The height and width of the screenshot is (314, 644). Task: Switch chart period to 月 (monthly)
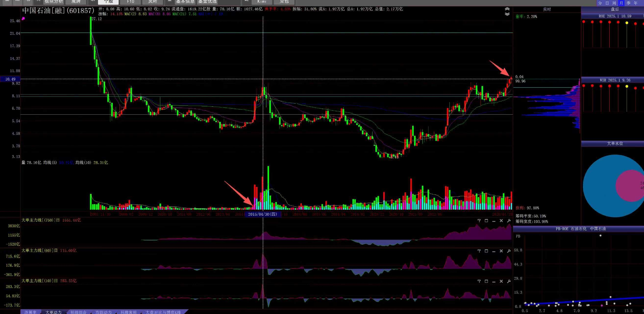click(x=621, y=3)
